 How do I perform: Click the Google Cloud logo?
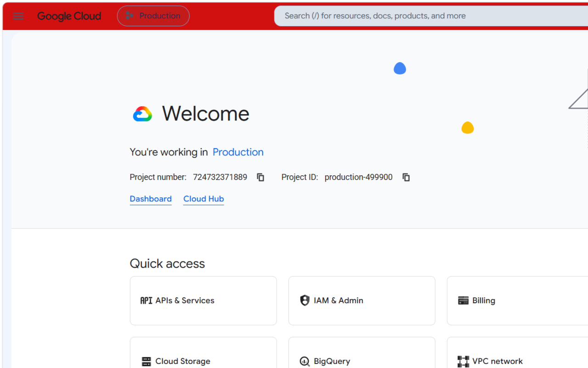point(69,16)
